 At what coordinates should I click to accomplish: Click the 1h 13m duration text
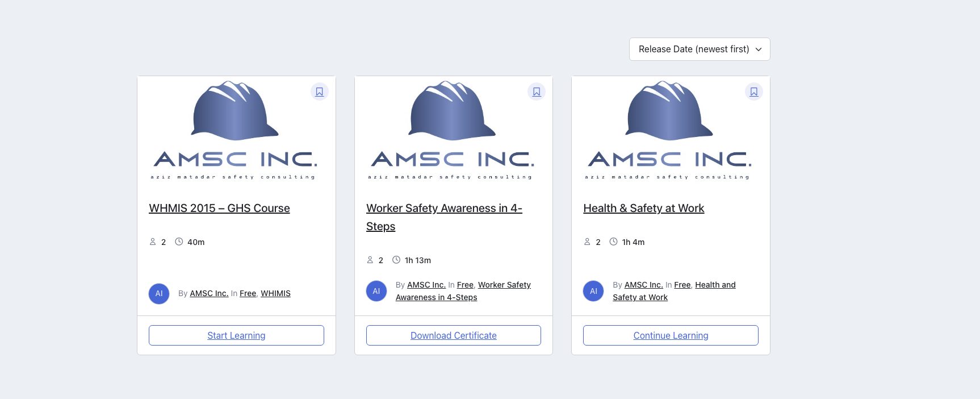(x=418, y=260)
